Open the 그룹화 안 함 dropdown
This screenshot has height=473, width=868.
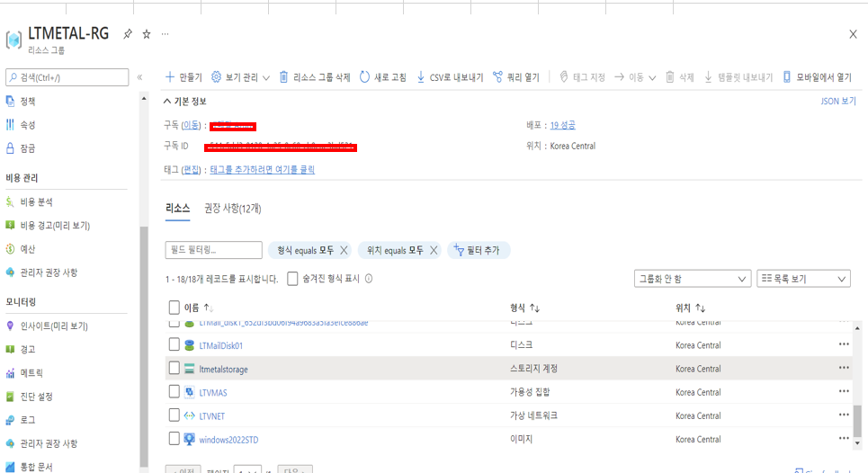pyautogui.click(x=693, y=279)
